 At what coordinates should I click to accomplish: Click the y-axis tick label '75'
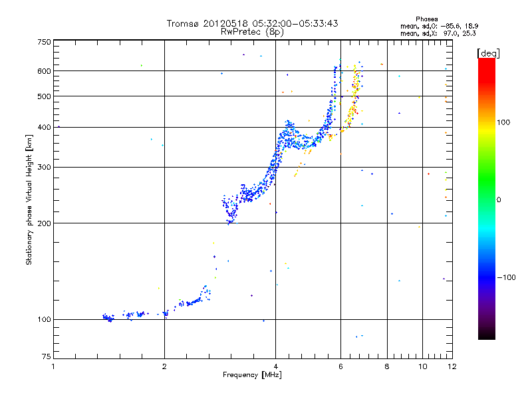(x=47, y=356)
